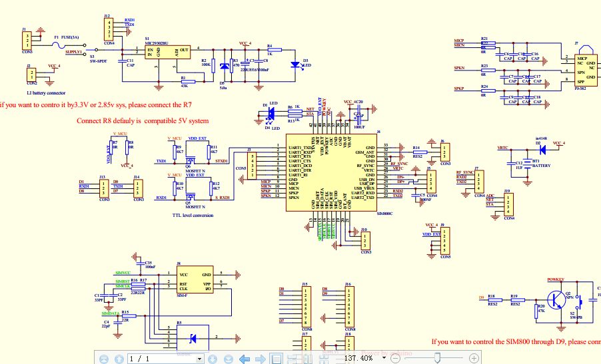This screenshot has width=601, height=364.
Task: Click the blue previous view left arrow
Action: pos(245,359)
